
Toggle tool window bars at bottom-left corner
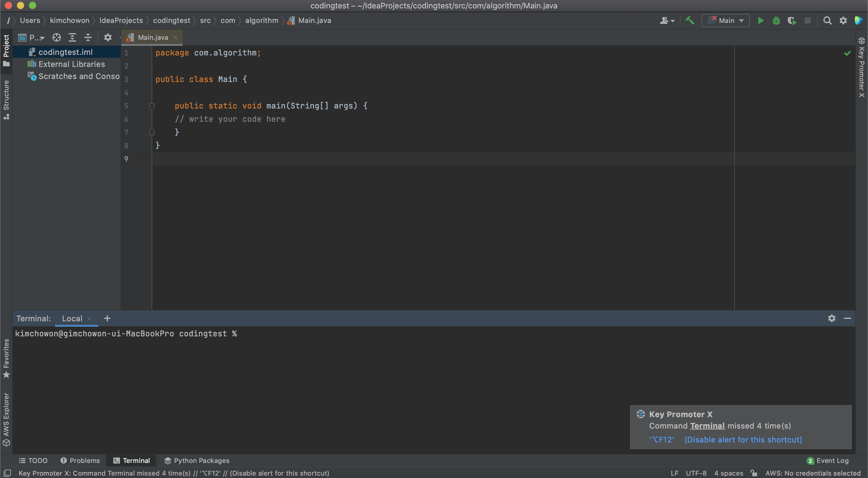pos(7,473)
